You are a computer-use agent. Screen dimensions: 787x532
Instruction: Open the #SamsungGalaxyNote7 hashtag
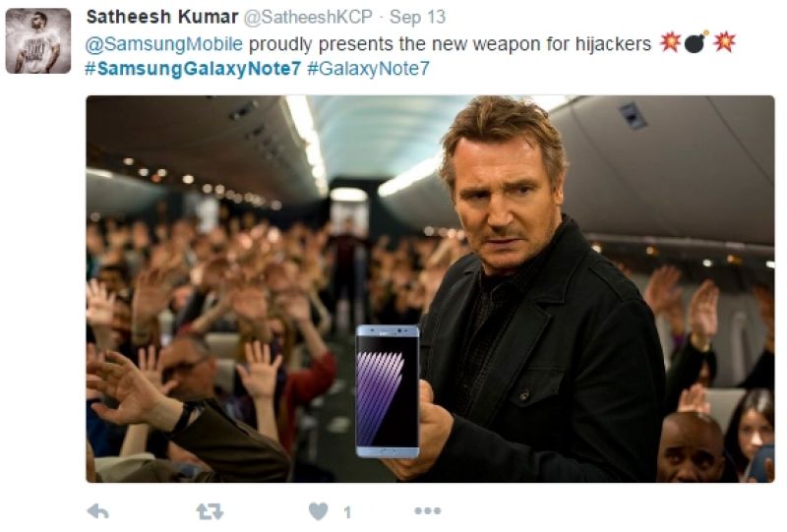coord(193,69)
